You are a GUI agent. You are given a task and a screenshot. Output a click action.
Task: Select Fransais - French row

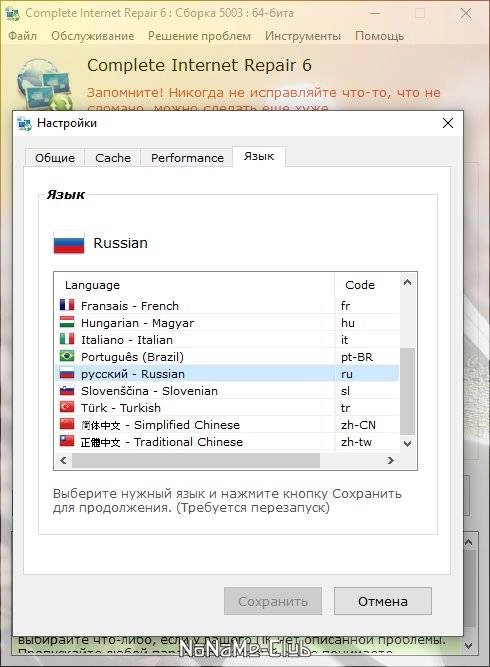[x=228, y=305]
